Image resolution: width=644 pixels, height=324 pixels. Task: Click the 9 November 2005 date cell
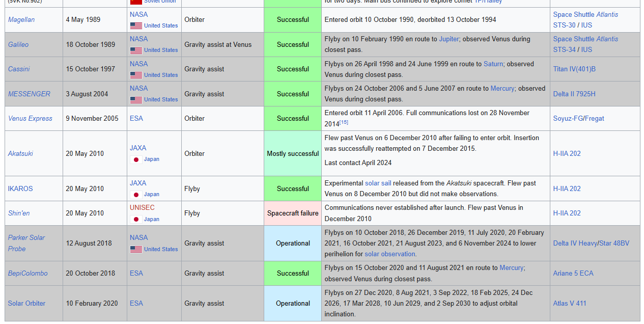[x=95, y=118]
